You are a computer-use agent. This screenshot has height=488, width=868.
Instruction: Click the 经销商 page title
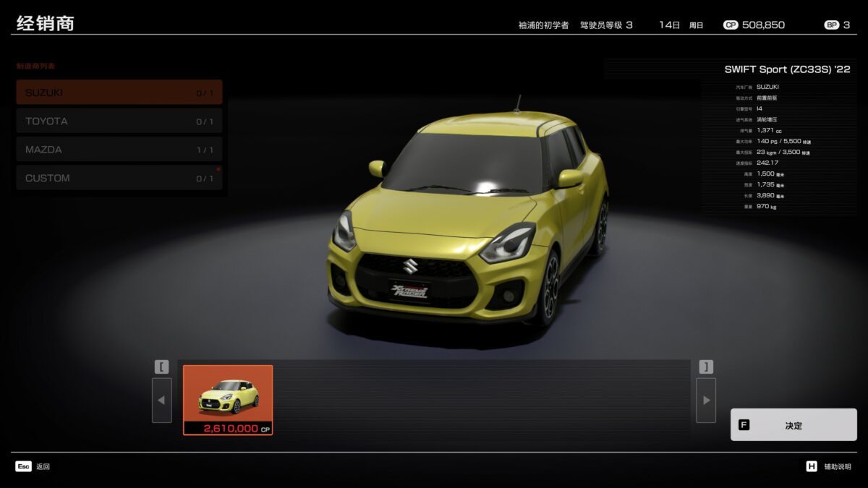45,24
